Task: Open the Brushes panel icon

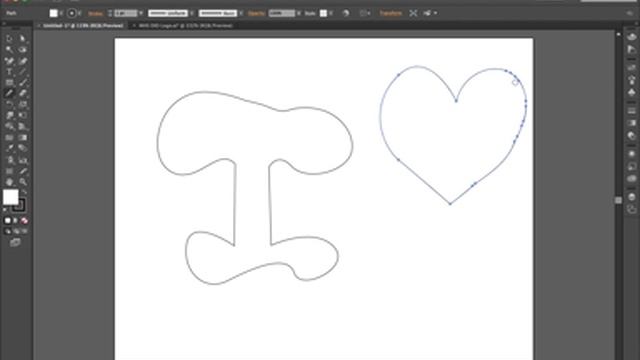Action: coord(632,80)
